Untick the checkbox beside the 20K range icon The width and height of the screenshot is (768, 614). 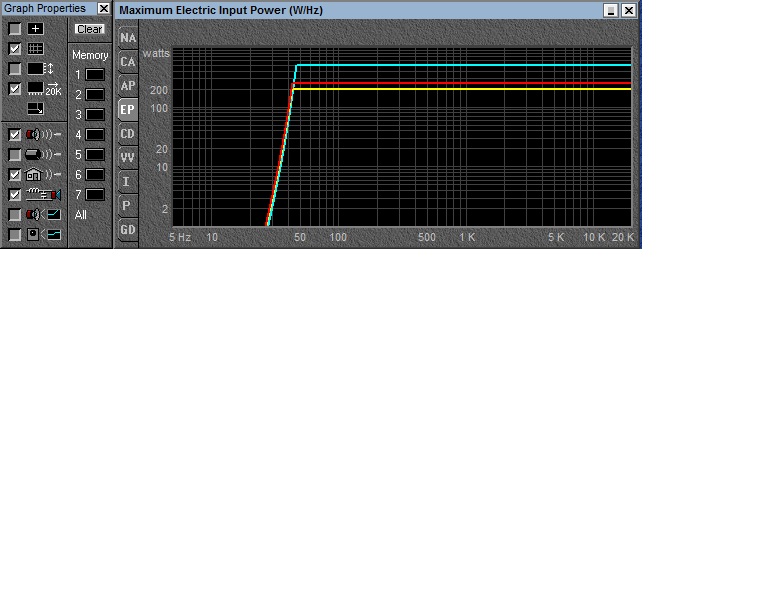pos(15,89)
